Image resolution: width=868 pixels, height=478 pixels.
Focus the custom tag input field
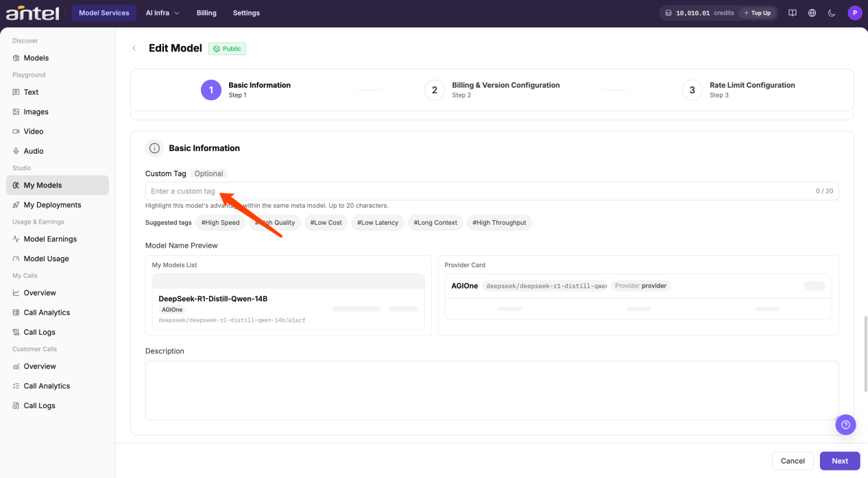click(492, 191)
